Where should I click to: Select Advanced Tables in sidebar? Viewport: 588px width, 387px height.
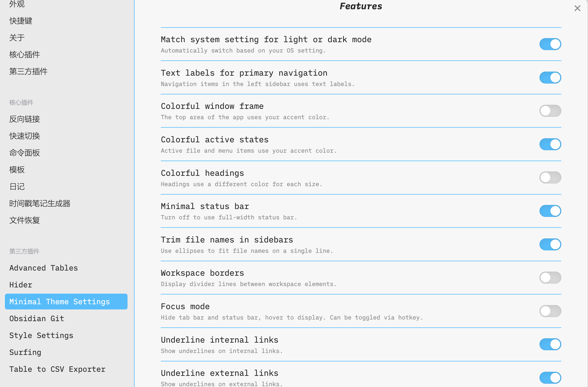pos(44,268)
